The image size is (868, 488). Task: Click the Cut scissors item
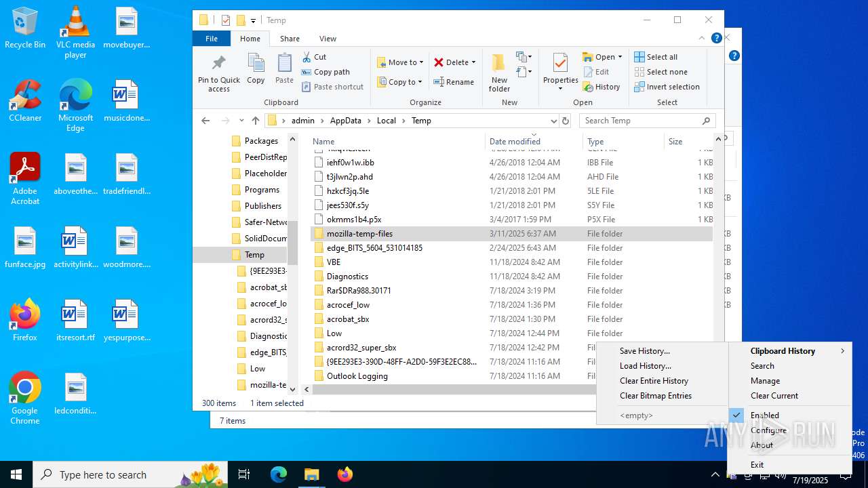tap(314, 57)
